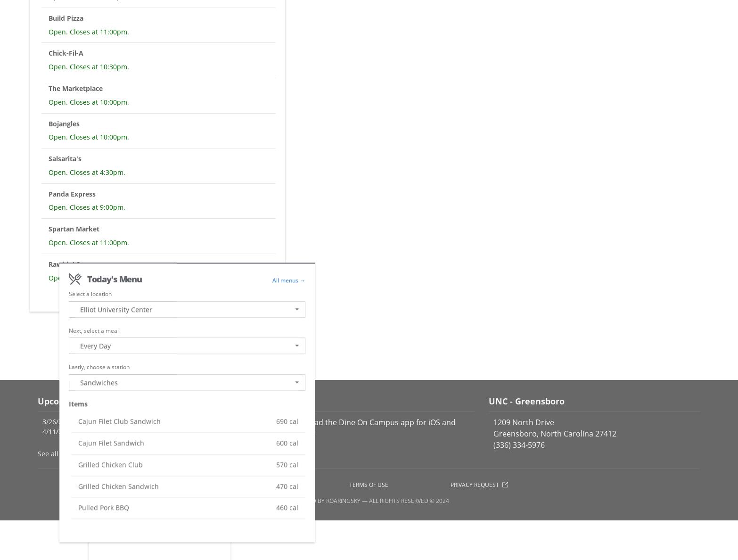Open the Sandwiches station dropdown

(x=187, y=383)
